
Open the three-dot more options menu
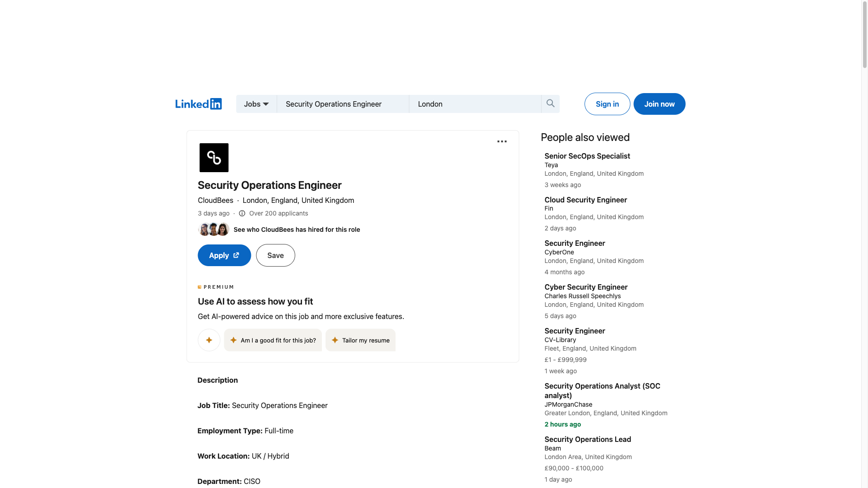pos(502,141)
